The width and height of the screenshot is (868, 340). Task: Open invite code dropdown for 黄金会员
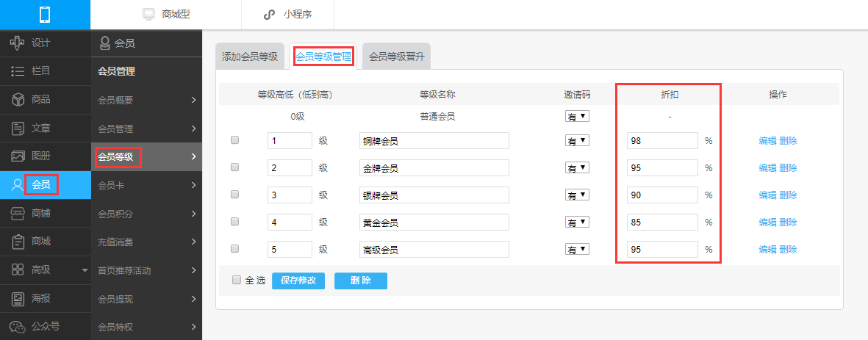tap(577, 222)
